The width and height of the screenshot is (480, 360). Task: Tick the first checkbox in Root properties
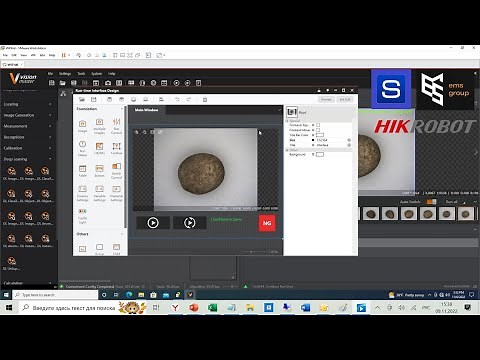click(318, 125)
